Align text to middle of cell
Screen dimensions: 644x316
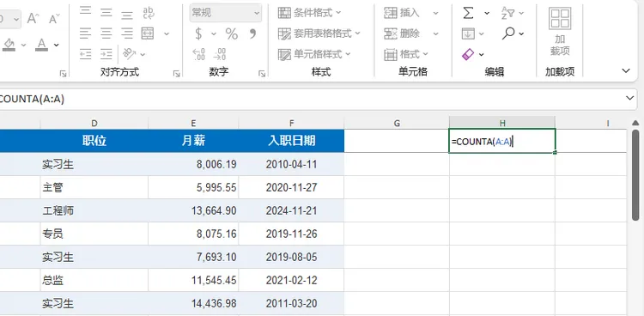(106, 12)
